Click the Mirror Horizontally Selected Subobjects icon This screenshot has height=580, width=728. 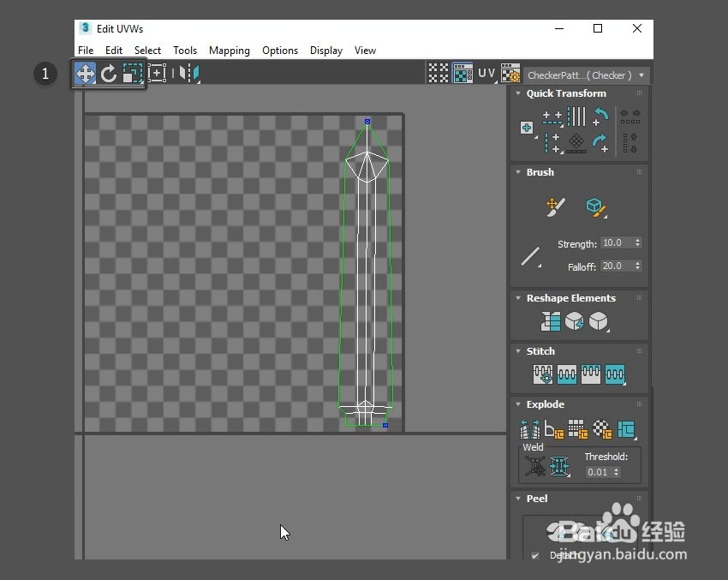point(189,74)
